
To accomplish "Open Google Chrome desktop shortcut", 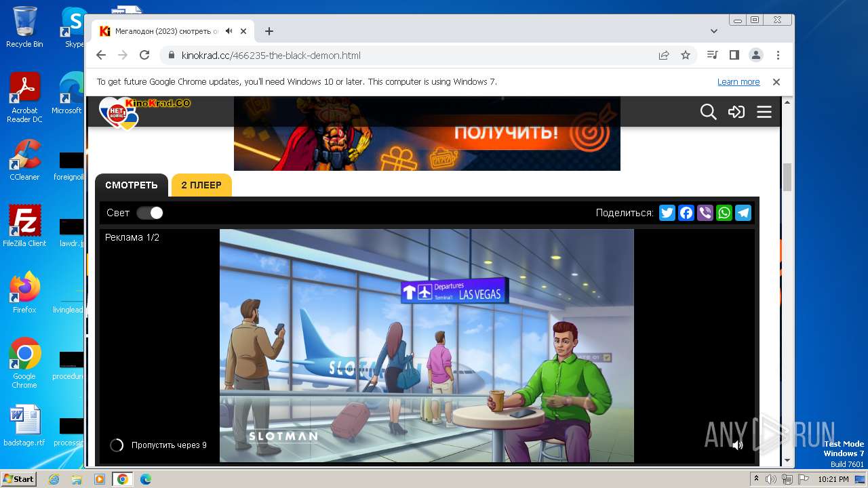I will 24,363.
